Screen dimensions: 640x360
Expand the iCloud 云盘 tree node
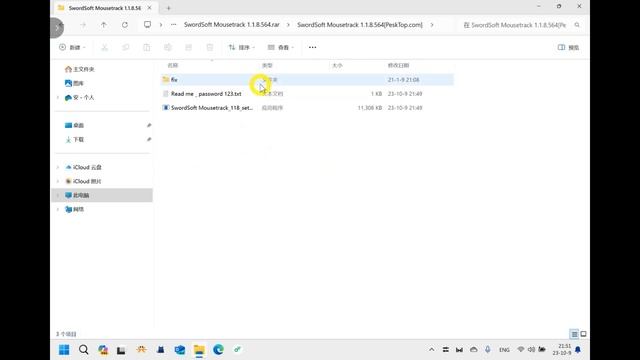click(x=58, y=167)
